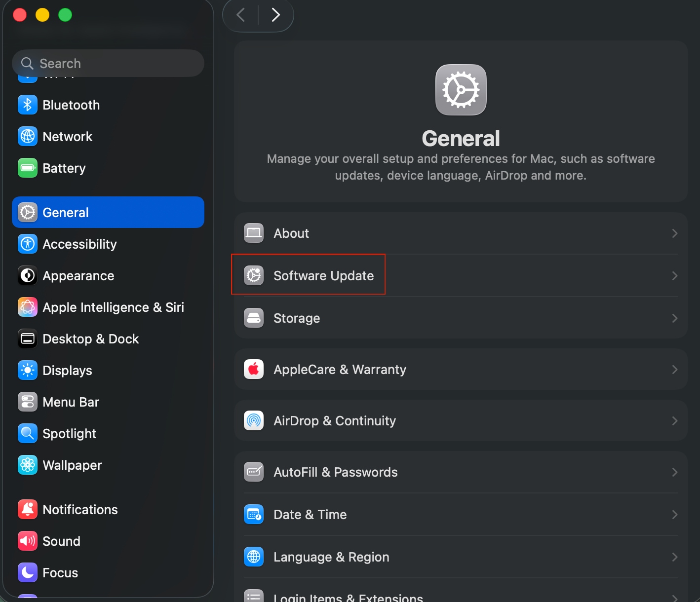This screenshot has height=602, width=700.
Task: Click the AirDrop & Continuity icon
Action: click(x=254, y=420)
